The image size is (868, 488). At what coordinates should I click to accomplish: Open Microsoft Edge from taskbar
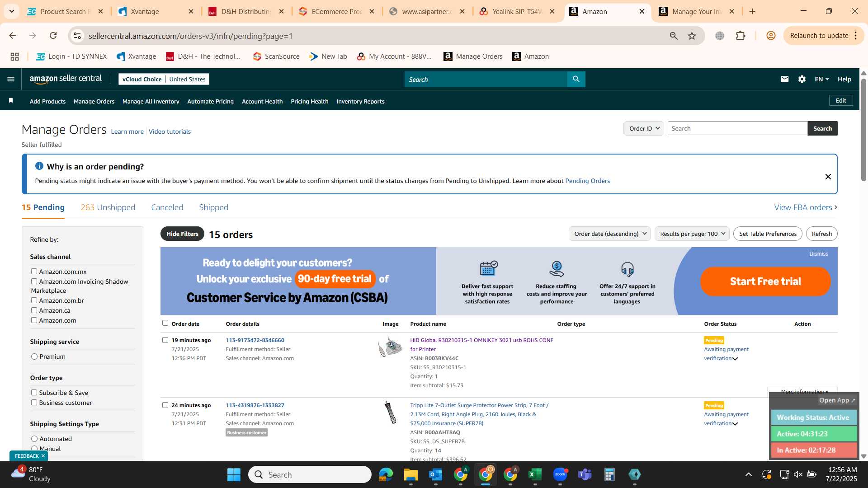click(386, 474)
